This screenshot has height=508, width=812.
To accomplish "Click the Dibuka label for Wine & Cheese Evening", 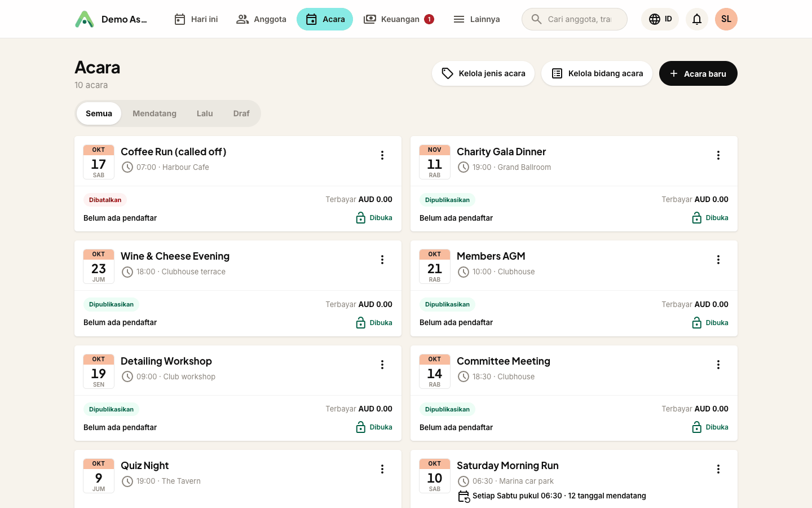I will 381,323.
